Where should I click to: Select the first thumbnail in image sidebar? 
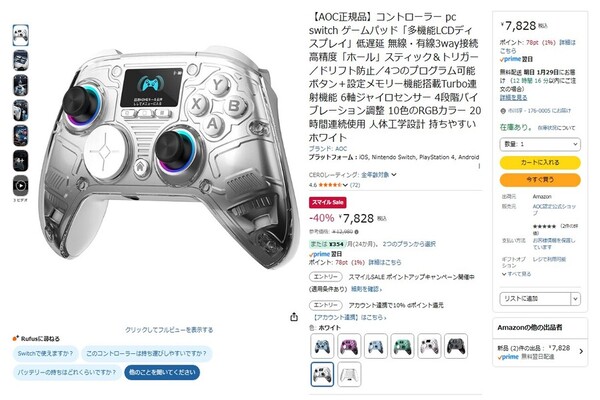pyautogui.click(x=21, y=35)
